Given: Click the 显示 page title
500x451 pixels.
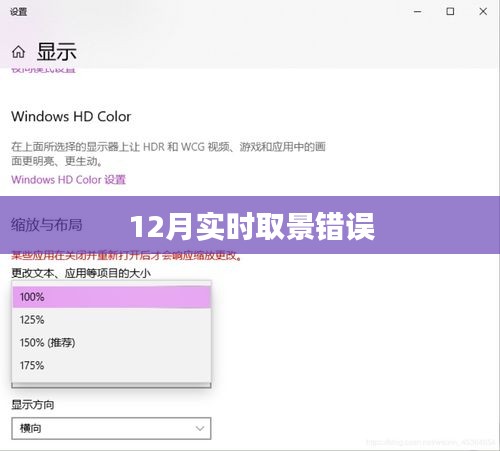Looking at the screenshot, I should (57, 52).
